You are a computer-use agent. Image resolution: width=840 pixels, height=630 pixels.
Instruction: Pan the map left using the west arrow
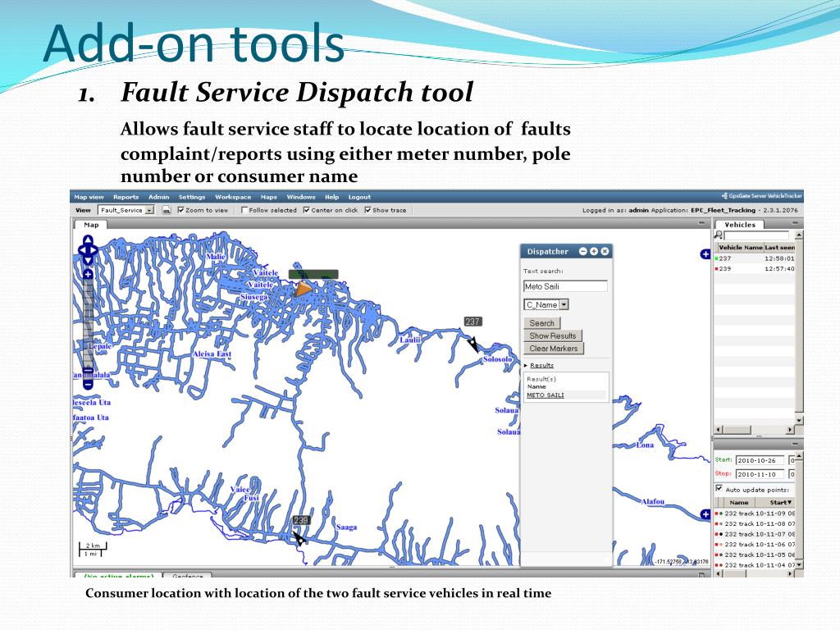pos(81,249)
